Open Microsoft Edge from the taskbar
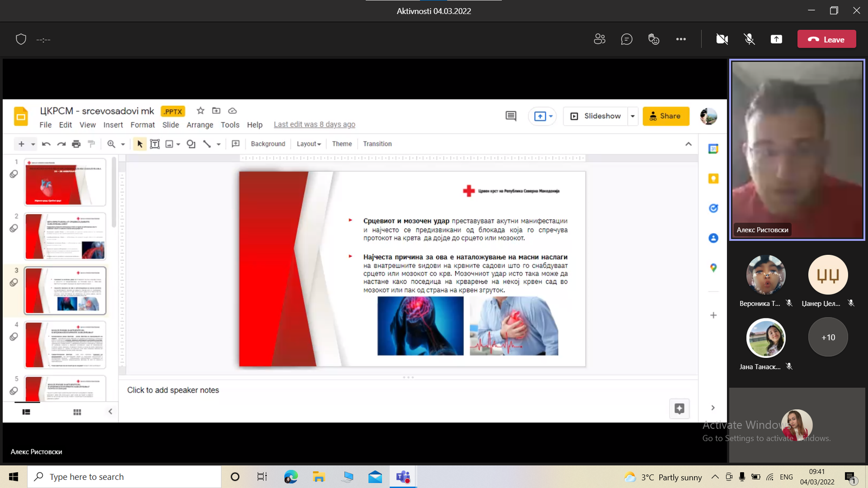Viewport: 868px width, 488px height. click(x=291, y=477)
